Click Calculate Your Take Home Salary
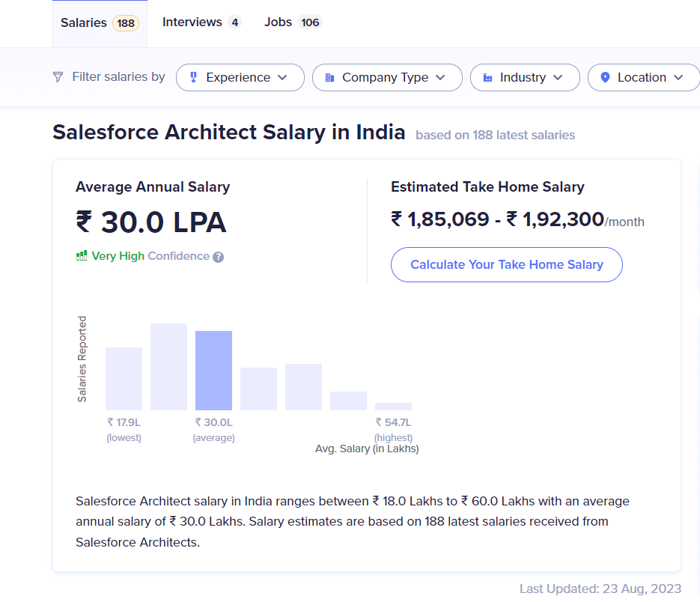 point(506,264)
